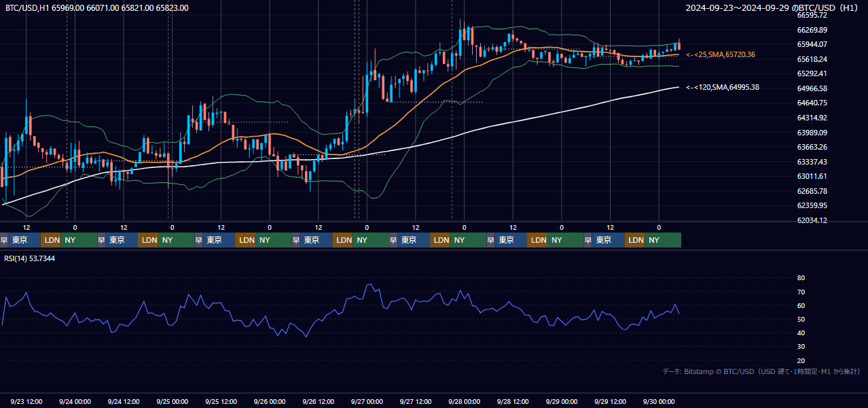Click price axis value 64640.75
Image resolution: width=868 pixels, height=408 pixels.
[812, 103]
